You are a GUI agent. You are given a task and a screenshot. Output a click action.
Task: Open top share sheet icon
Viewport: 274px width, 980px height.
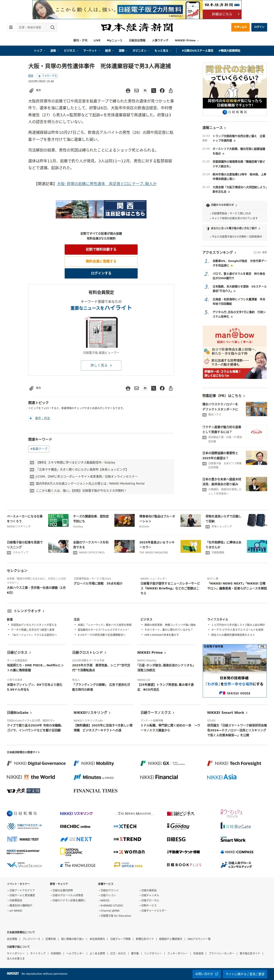click(x=171, y=91)
